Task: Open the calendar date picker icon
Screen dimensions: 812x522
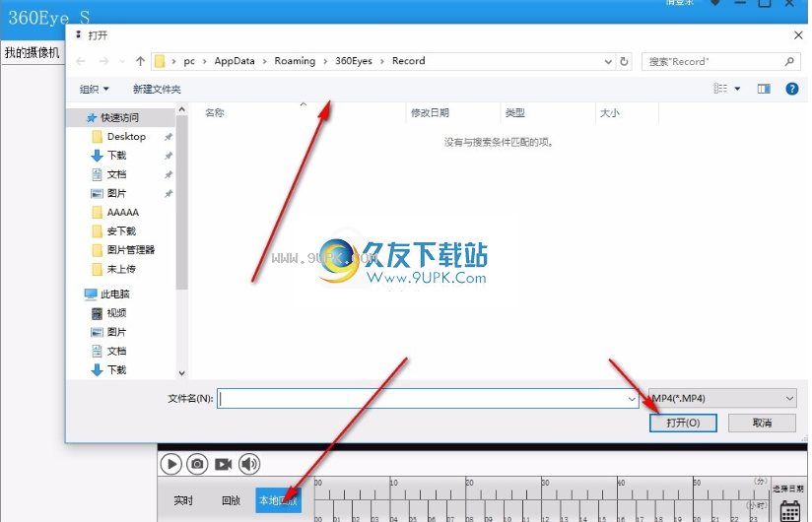Action: click(x=790, y=511)
